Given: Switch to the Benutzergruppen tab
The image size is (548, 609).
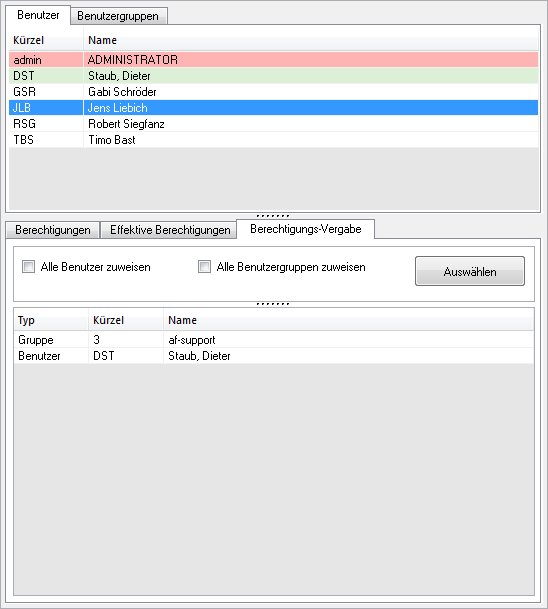Looking at the screenshot, I should coord(118,16).
